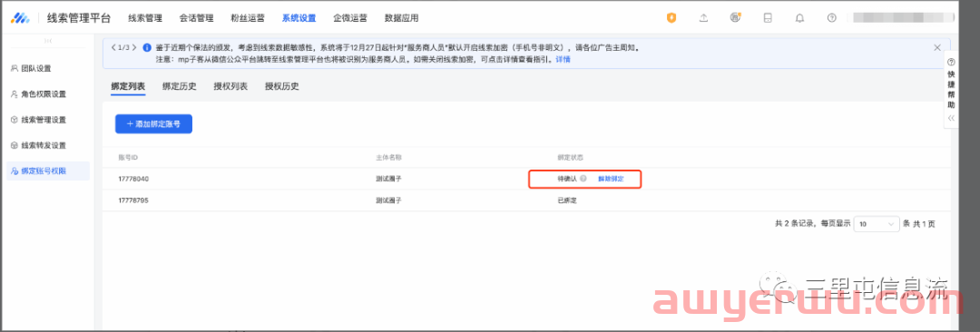Image resolution: width=980 pixels, height=332 pixels.
Task: Collapse the 快捷帮助 panel with double chevron
Action: click(951, 118)
